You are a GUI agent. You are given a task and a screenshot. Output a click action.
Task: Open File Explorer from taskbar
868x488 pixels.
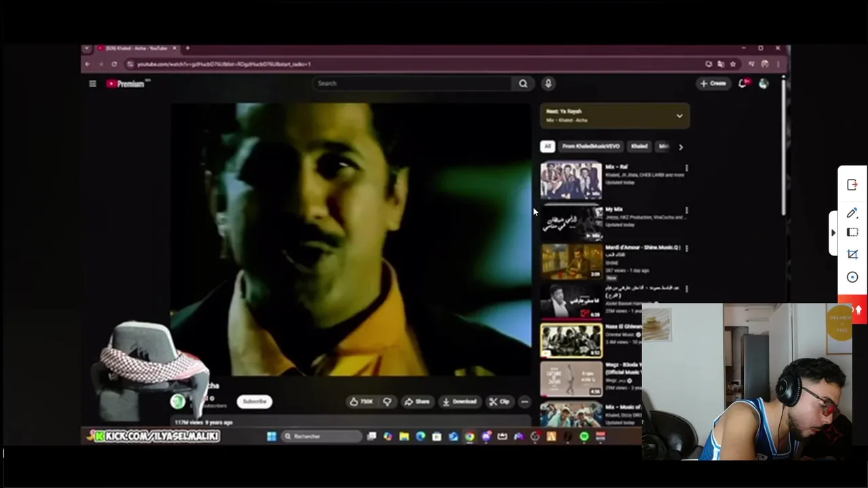404,436
